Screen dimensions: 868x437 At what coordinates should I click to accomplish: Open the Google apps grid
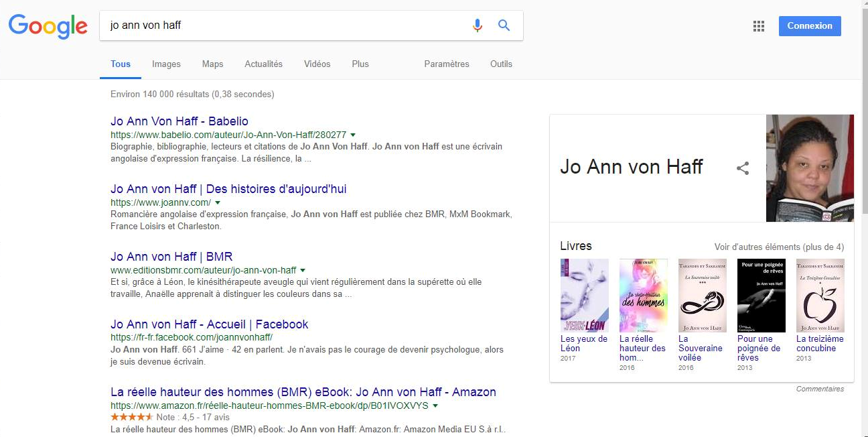click(x=759, y=26)
